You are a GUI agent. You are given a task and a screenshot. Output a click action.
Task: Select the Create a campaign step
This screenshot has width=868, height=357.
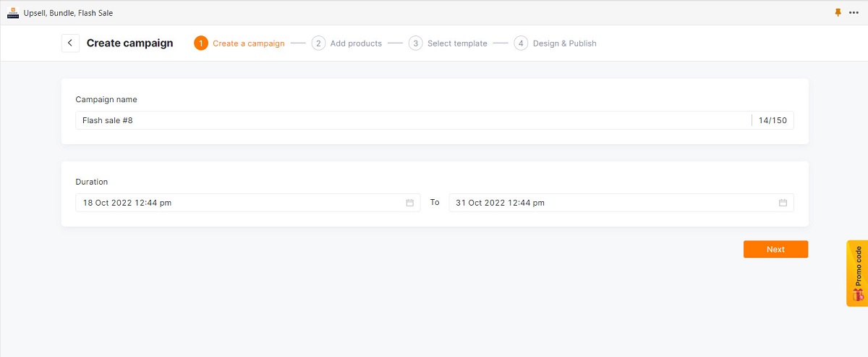pyautogui.click(x=239, y=43)
